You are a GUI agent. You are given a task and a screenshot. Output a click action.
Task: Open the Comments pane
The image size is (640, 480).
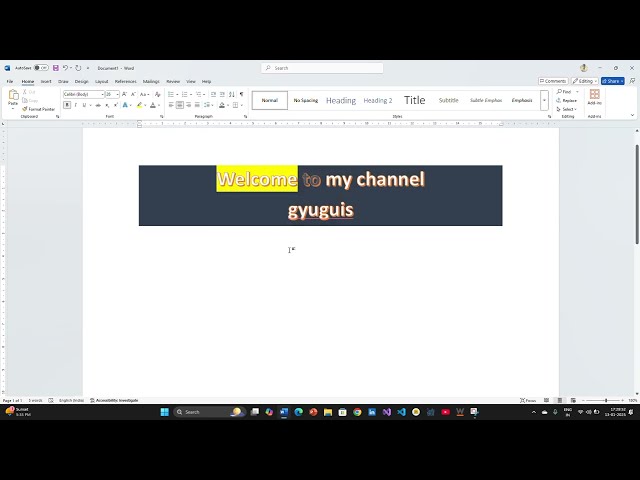point(553,81)
